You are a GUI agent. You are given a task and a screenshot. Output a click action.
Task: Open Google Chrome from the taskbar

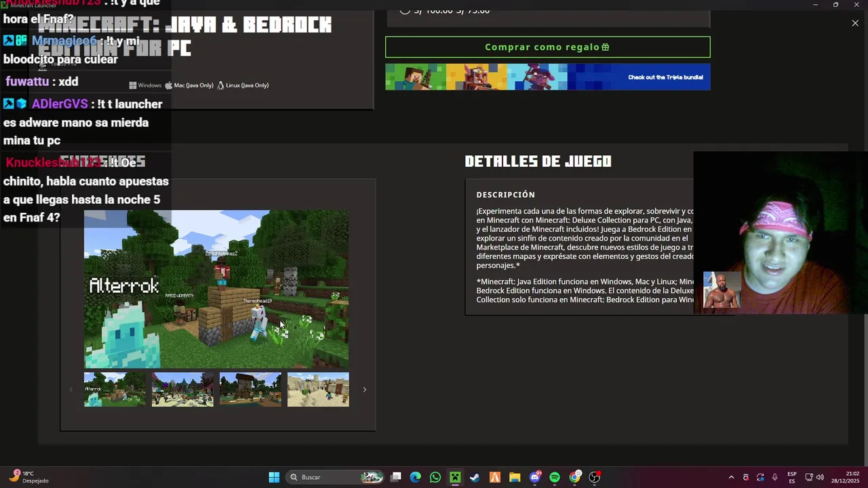575,477
